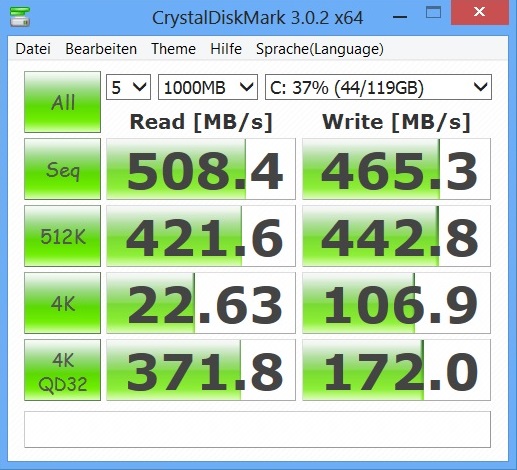Select the Seq read value 508.4
517x470 pixels.
[x=201, y=169]
